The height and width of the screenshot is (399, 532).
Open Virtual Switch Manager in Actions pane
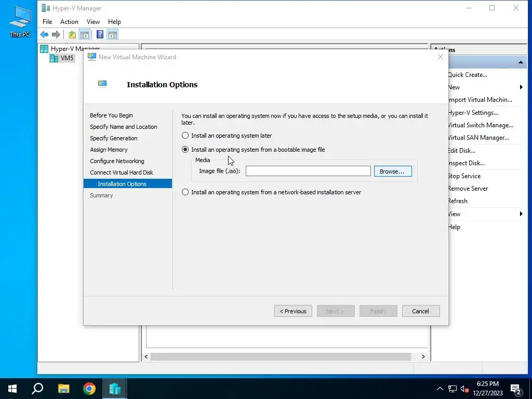click(481, 125)
